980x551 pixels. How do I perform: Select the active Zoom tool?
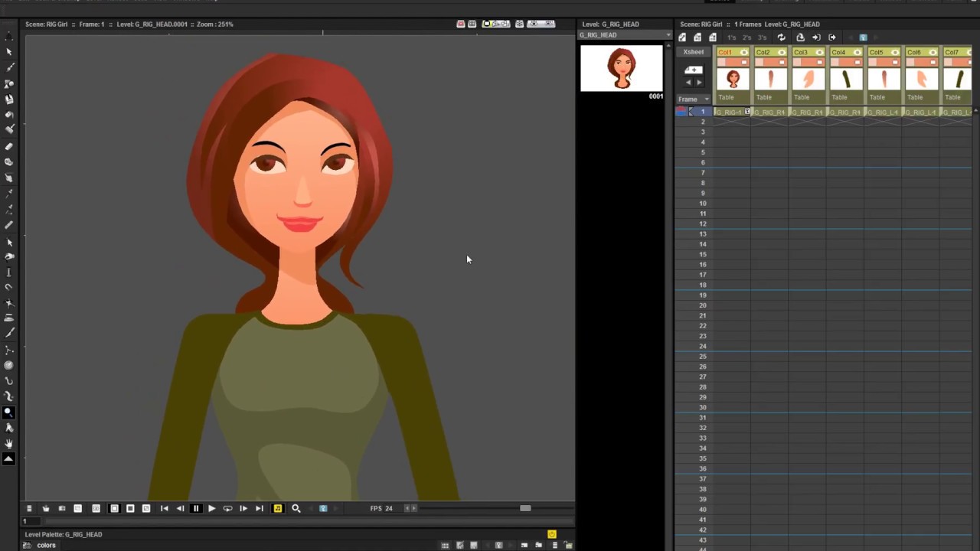[9, 412]
